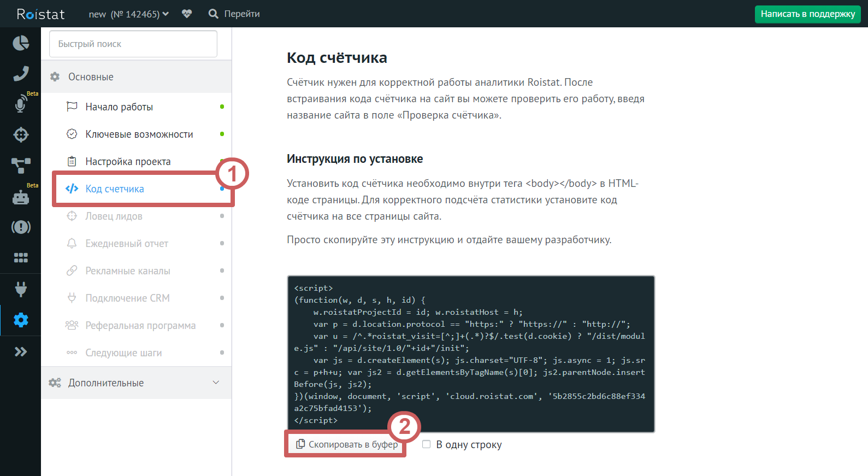Open the project selector dropdown «new (№ 142465)»
868x476 pixels.
pos(129,14)
